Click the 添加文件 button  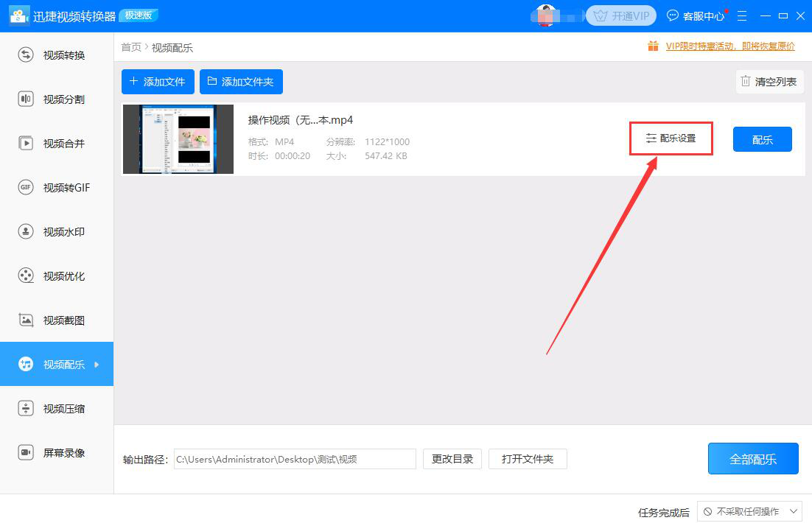pyautogui.click(x=158, y=82)
